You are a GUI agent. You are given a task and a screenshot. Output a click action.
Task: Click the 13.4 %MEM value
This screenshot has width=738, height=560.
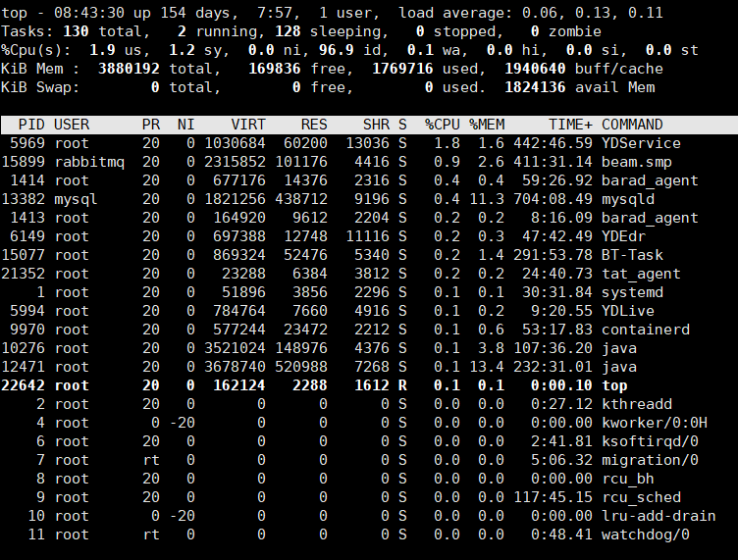pyautogui.click(x=487, y=367)
